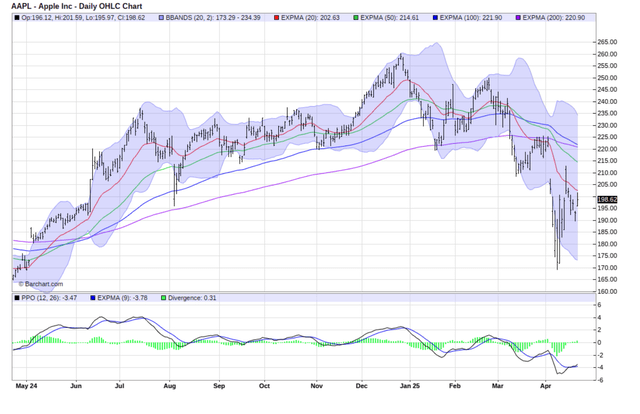Click the EXPMA (100): 221.90 label
The height and width of the screenshot is (414, 640).
pyautogui.click(x=471, y=18)
